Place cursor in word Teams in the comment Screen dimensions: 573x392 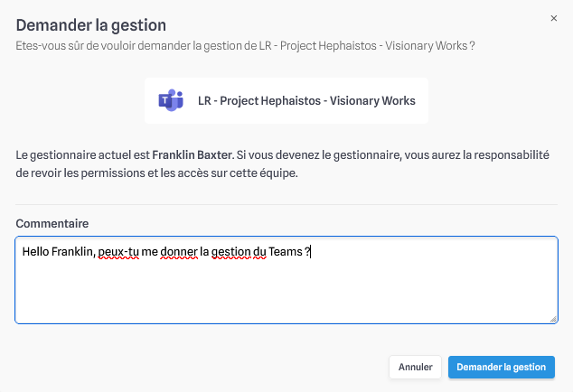[x=286, y=252]
